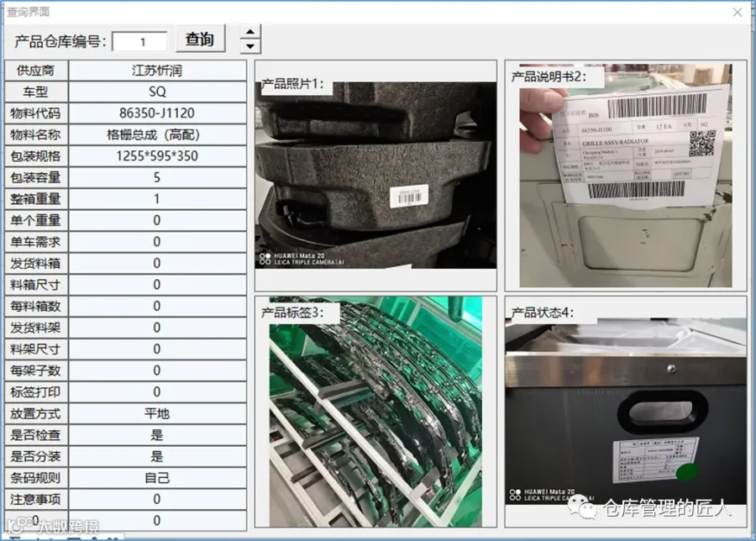
Task: Select the 车型 value SQ
Action: coord(157,92)
